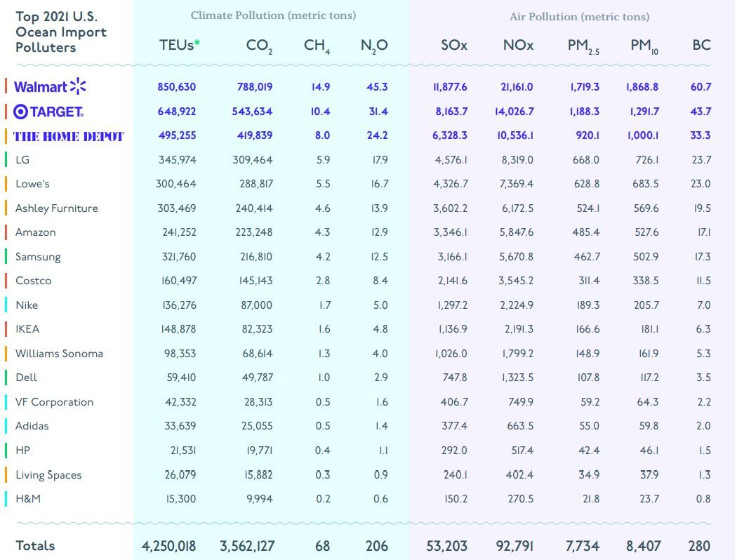Viewport: 737px width, 560px height.
Task: Click the LG row label
Action: click(x=22, y=160)
